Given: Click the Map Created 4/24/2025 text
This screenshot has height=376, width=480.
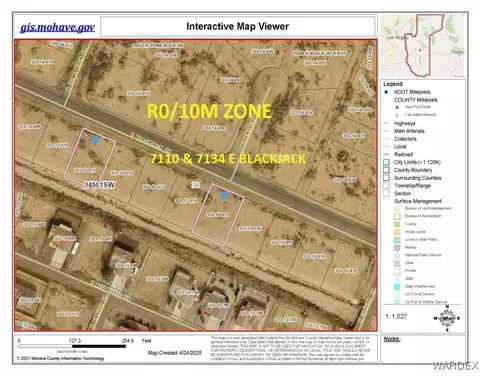Looking at the screenshot, I should click(175, 353).
